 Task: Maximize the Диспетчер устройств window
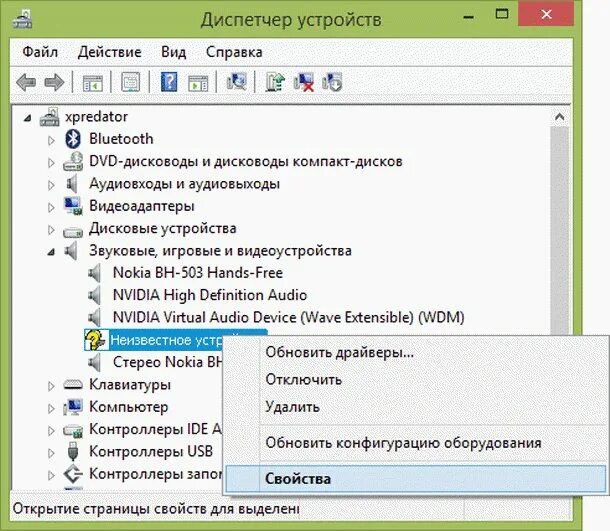(x=502, y=15)
